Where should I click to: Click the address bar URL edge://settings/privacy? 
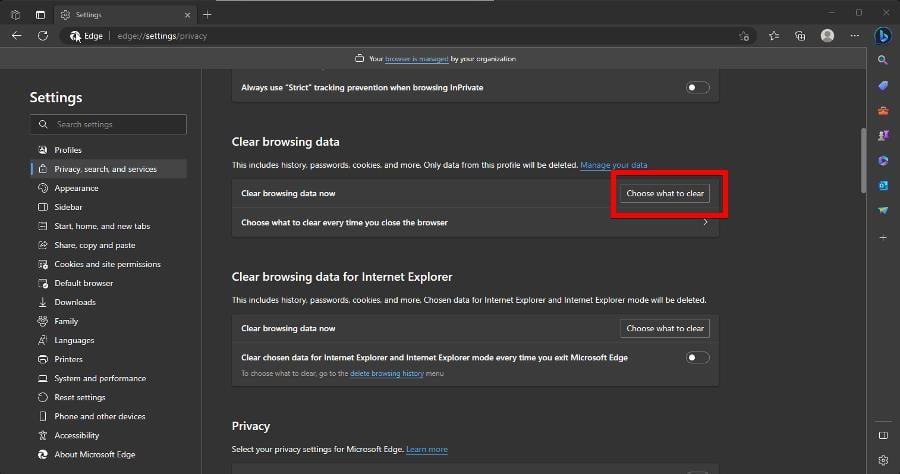coord(162,36)
